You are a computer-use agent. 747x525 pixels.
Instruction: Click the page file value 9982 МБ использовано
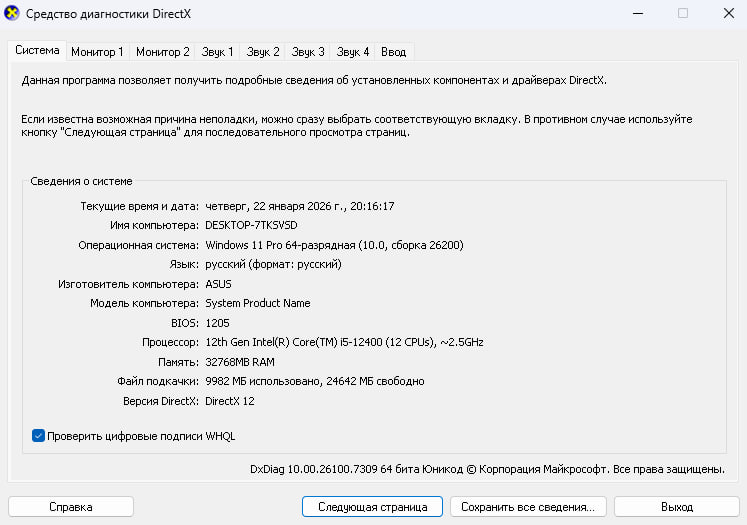314,381
